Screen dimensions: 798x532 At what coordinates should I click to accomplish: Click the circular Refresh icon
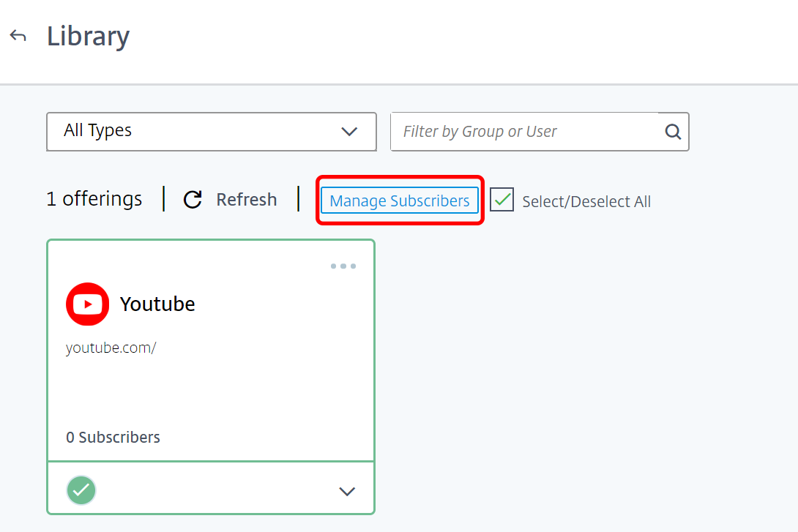click(x=193, y=199)
